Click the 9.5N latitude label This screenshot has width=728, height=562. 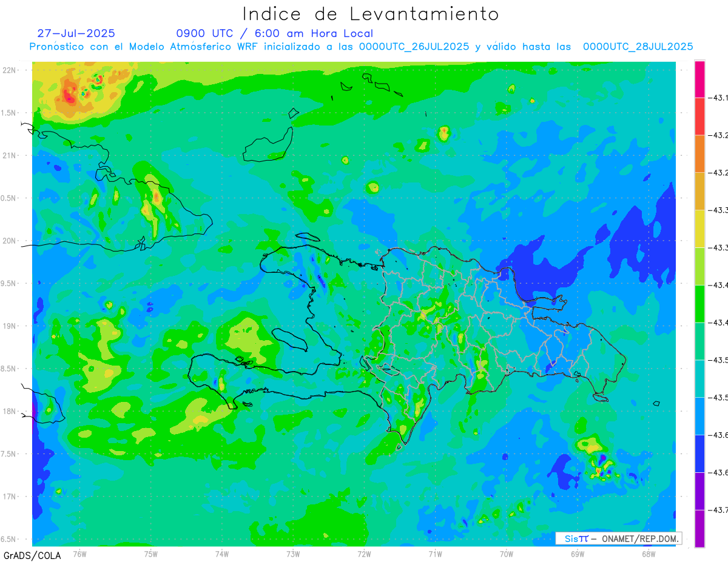pos(10,283)
